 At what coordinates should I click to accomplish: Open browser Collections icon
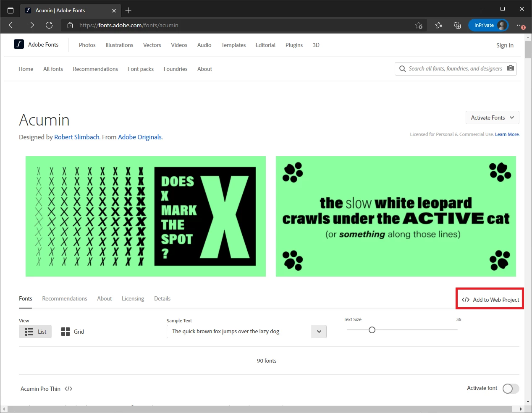coord(457,25)
